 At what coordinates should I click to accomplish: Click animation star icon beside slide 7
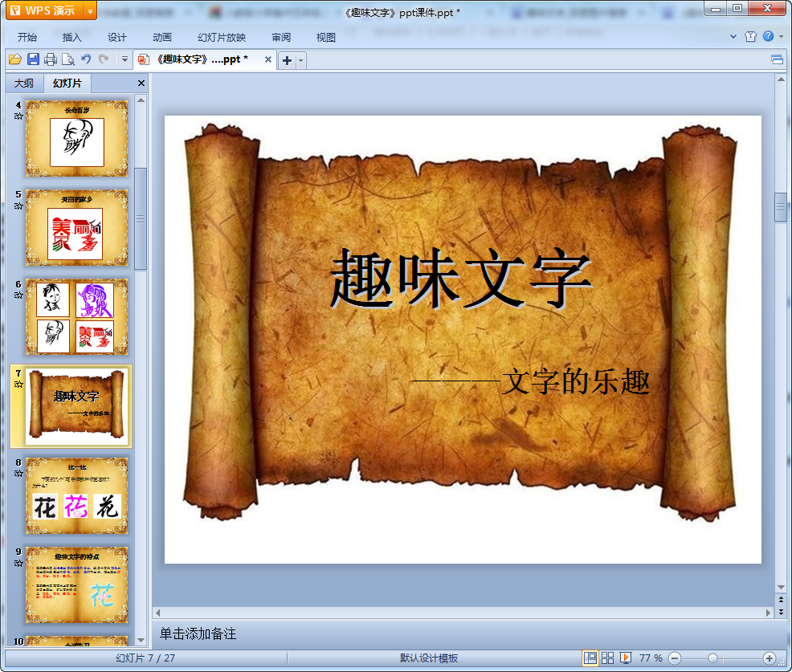(x=18, y=385)
